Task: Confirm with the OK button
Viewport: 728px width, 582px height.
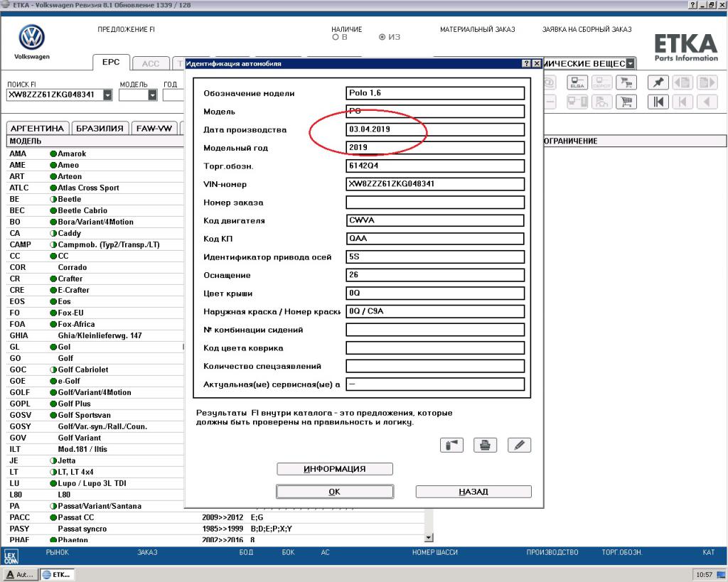Action: 335,492
